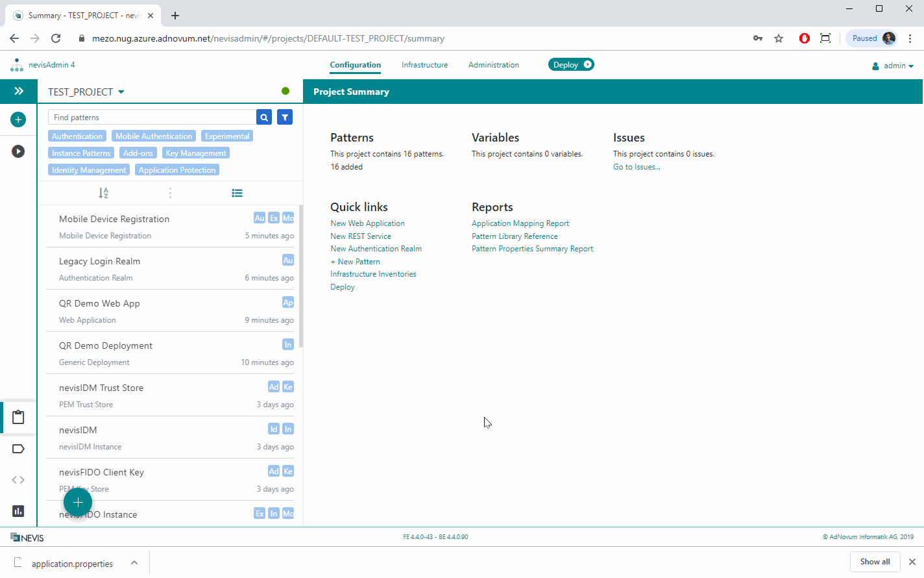This screenshot has width=924, height=578.
Task: Open the Application Mapping Report
Action: (x=520, y=223)
